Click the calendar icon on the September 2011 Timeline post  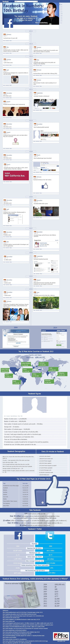click(x=35, y=93)
